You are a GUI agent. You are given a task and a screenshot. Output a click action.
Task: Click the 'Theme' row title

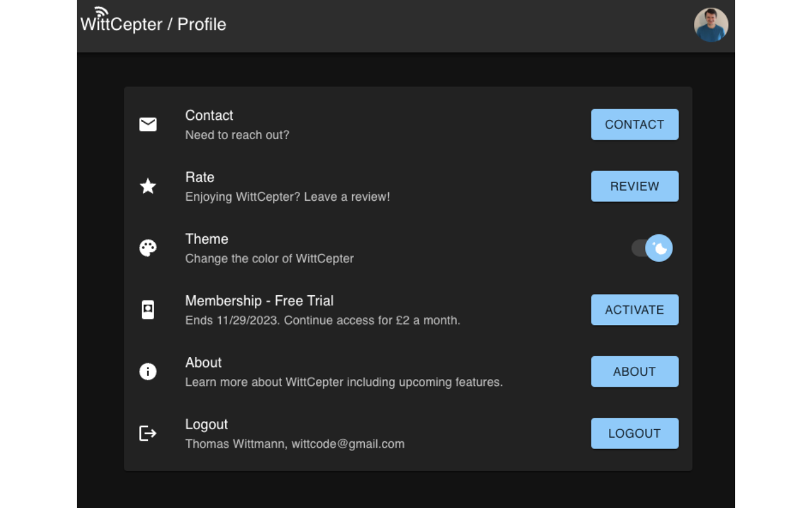coord(207,239)
